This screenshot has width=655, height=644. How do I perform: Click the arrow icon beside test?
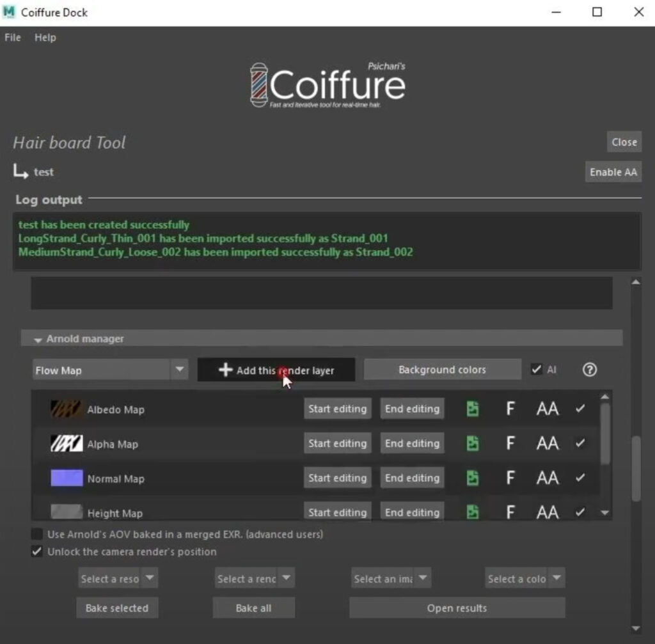pos(20,171)
